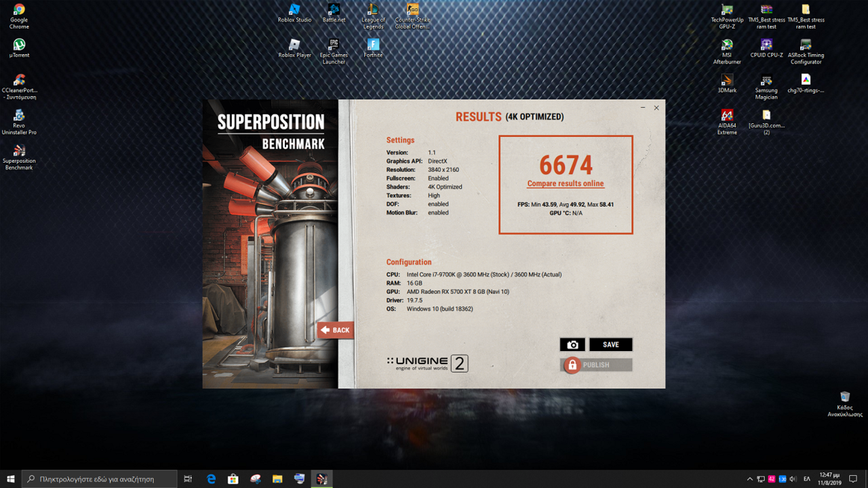Open Counter-Strike Global Offensive shortcut
This screenshot has height=488, width=868.
(412, 16)
